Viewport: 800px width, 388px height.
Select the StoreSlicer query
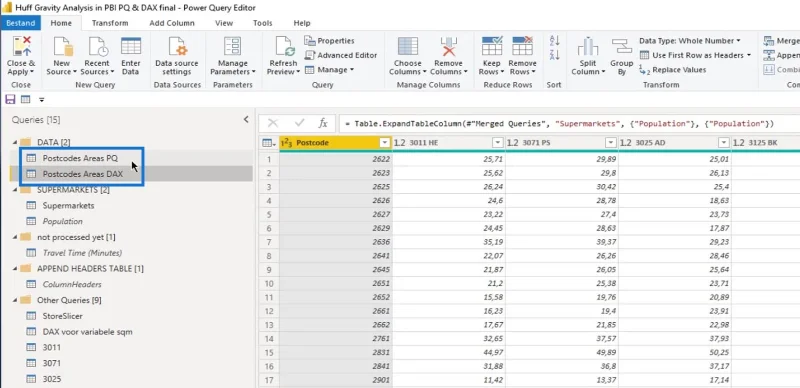(x=62, y=316)
